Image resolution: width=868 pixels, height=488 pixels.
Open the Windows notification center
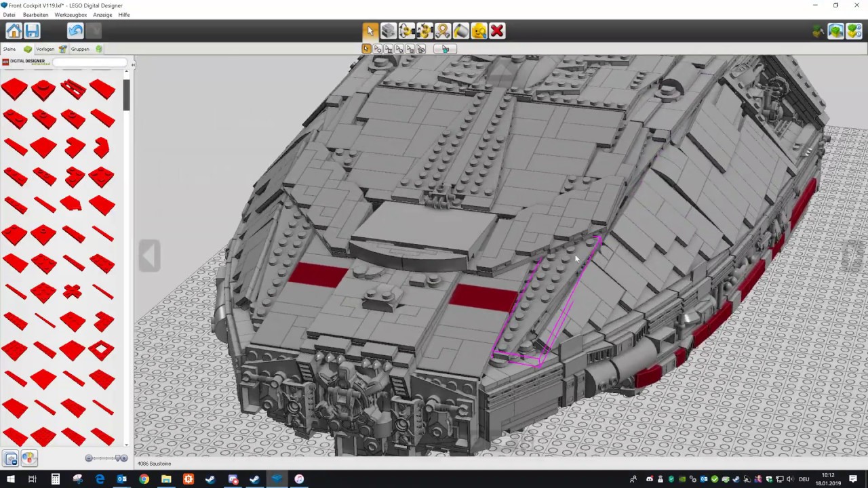coord(854,479)
